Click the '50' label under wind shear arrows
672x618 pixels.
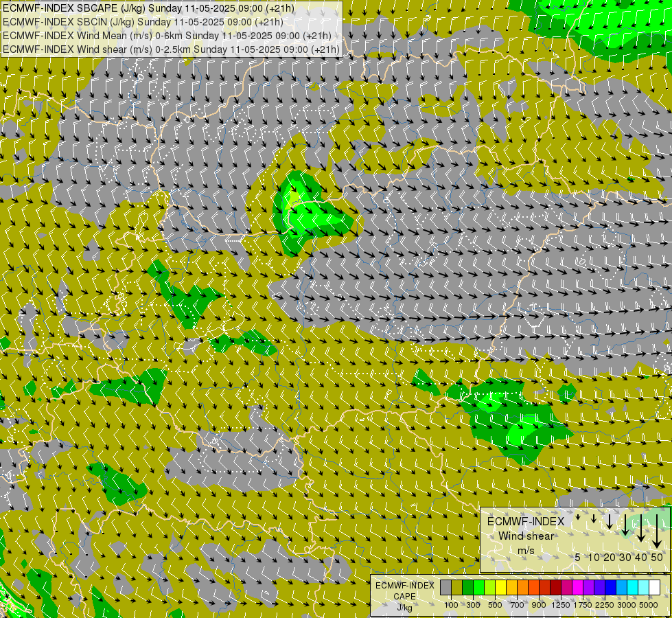(657, 557)
